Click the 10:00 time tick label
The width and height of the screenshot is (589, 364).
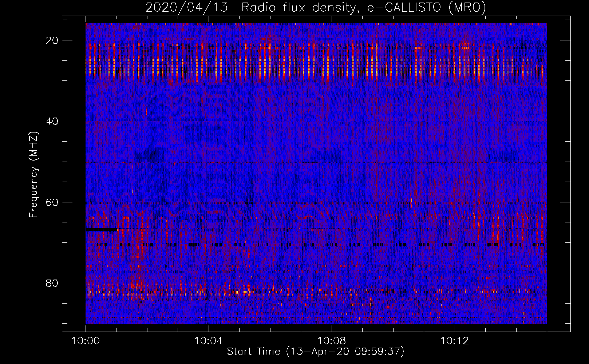click(86, 341)
